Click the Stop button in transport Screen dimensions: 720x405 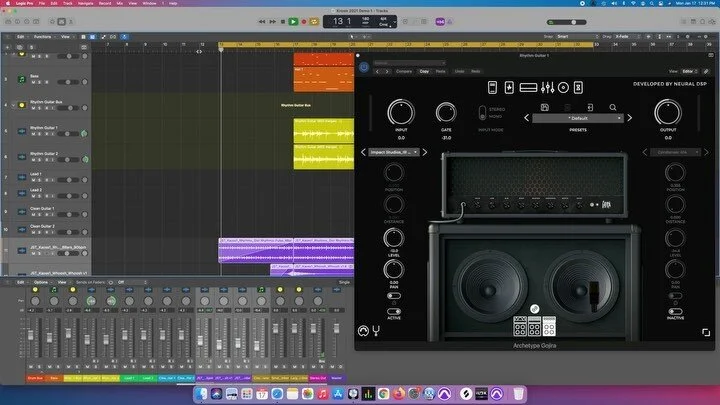coord(283,22)
